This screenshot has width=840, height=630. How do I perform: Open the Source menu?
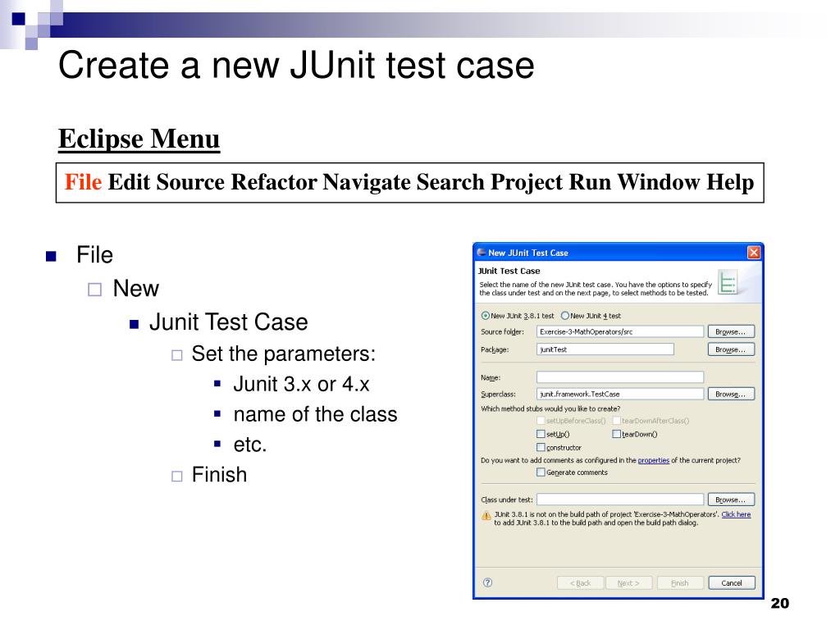click(190, 182)
